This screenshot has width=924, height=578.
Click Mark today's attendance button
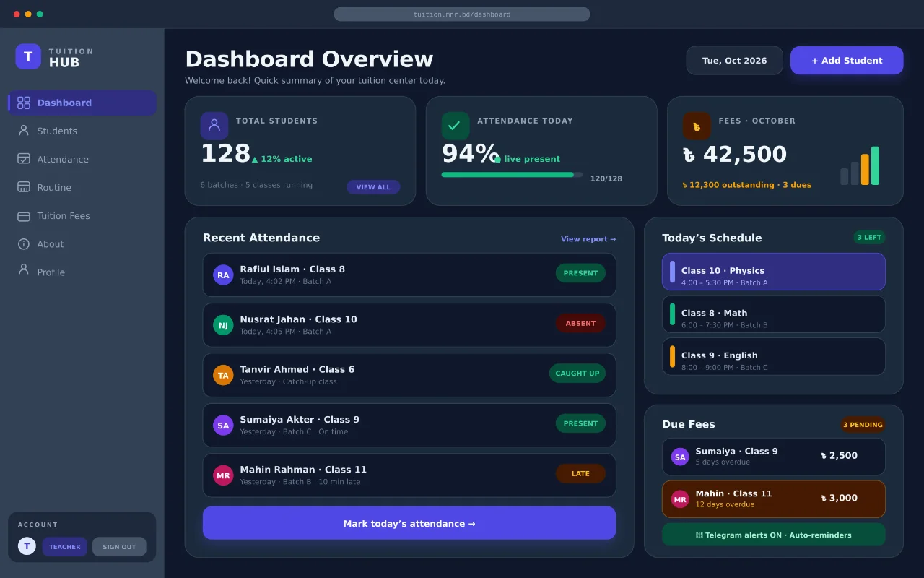[x=409, y=523]
